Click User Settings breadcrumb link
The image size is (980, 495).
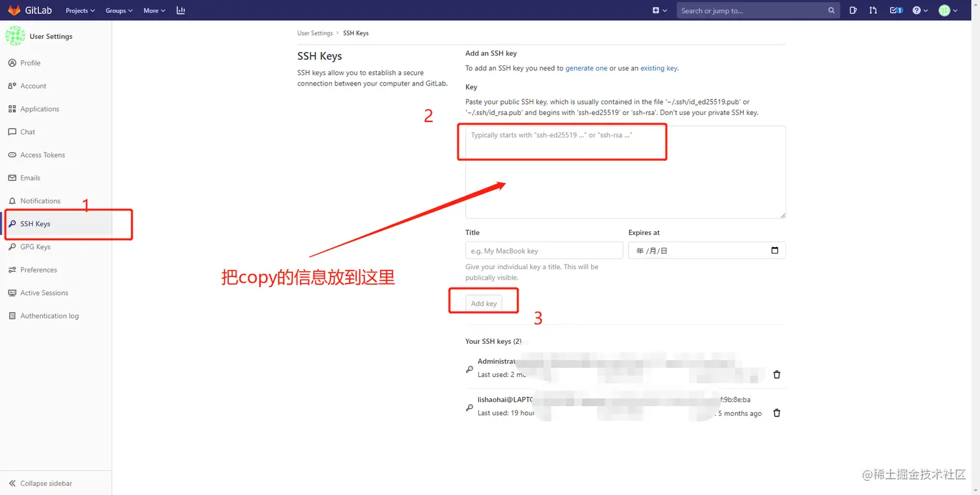tap(315, 33)
